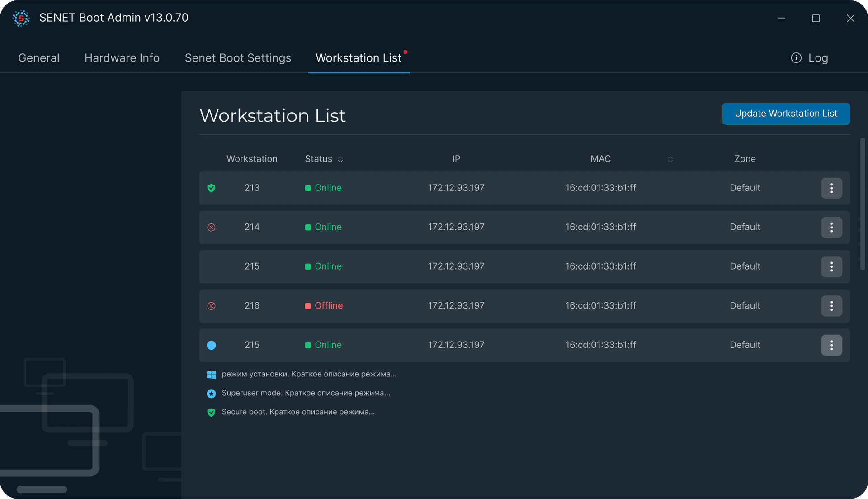The image size is (868, 499).
Task: Sort the table by Status column arrows
Action: (340, 159)
